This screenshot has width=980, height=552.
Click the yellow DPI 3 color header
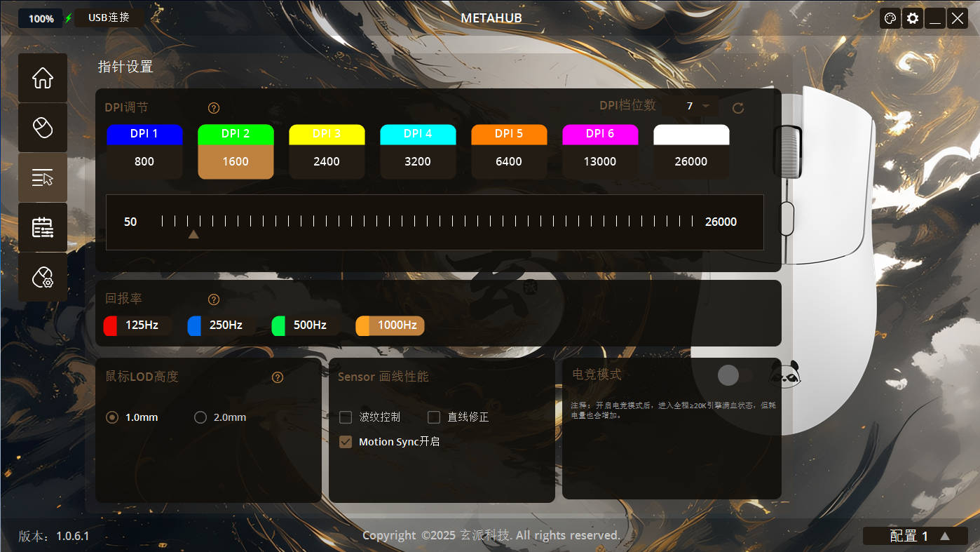pyautogui.click(x=327, y=135)
